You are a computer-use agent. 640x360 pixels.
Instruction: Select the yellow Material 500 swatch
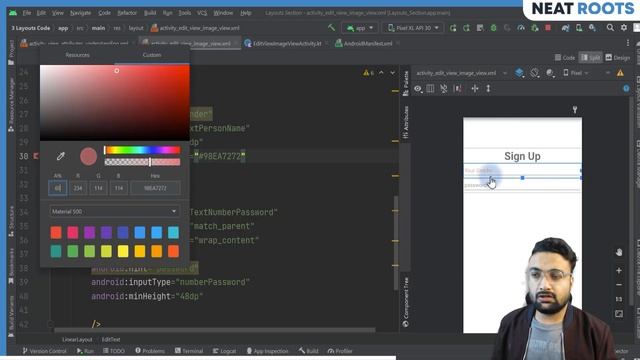click(x=123, y=251)
